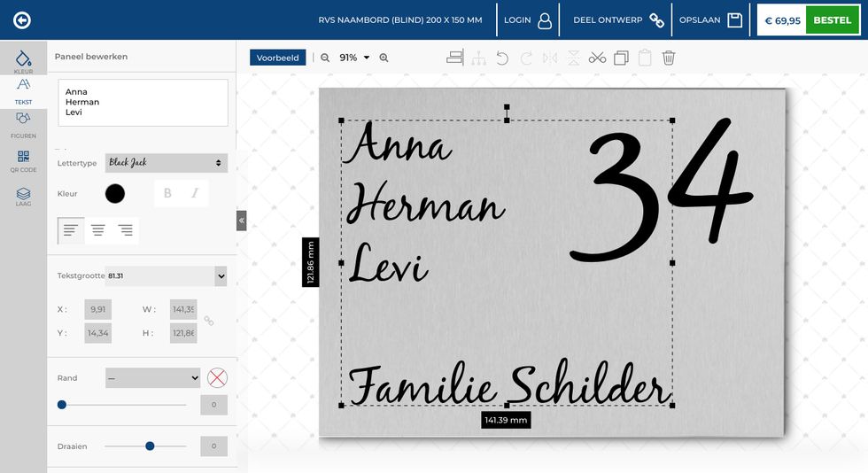Viewport: 868px width, 473px height.
Task: Cut selection with the scissors icon
Action: coord(597,58)
